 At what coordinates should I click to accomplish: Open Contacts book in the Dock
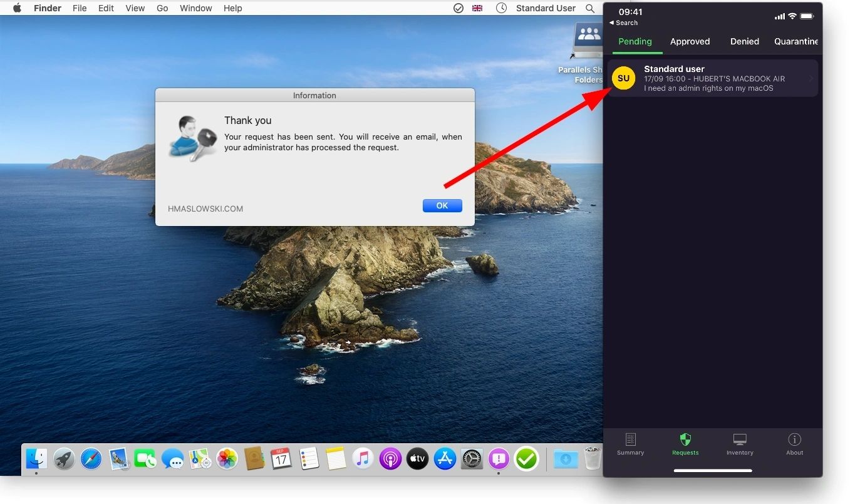254,459
